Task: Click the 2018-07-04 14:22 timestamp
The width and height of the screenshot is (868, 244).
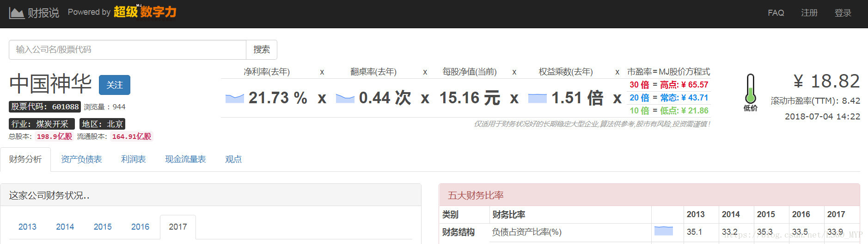Action: (x=822, y=117)
